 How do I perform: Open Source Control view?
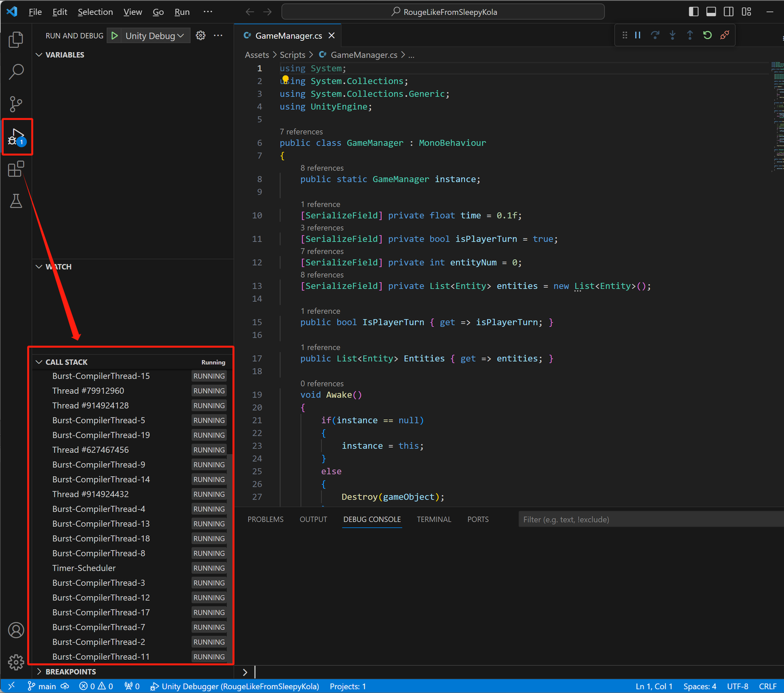(x=16, y=104)
